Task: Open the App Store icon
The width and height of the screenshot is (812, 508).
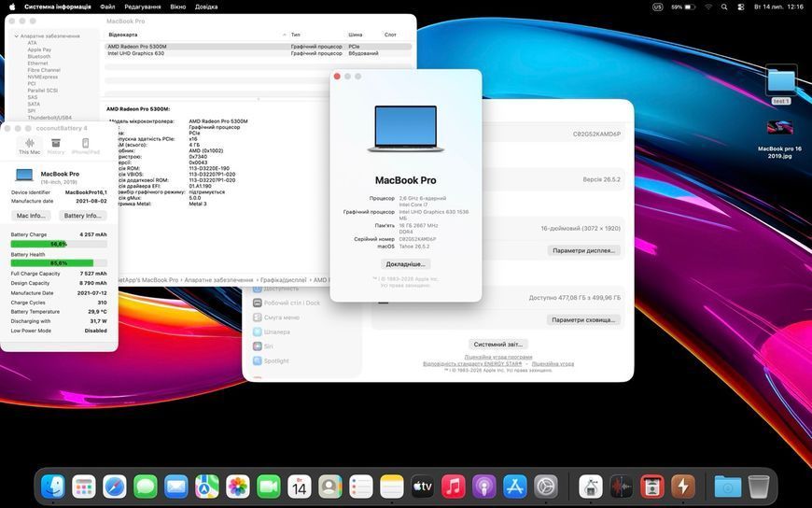Action: (x=515, y=487)
